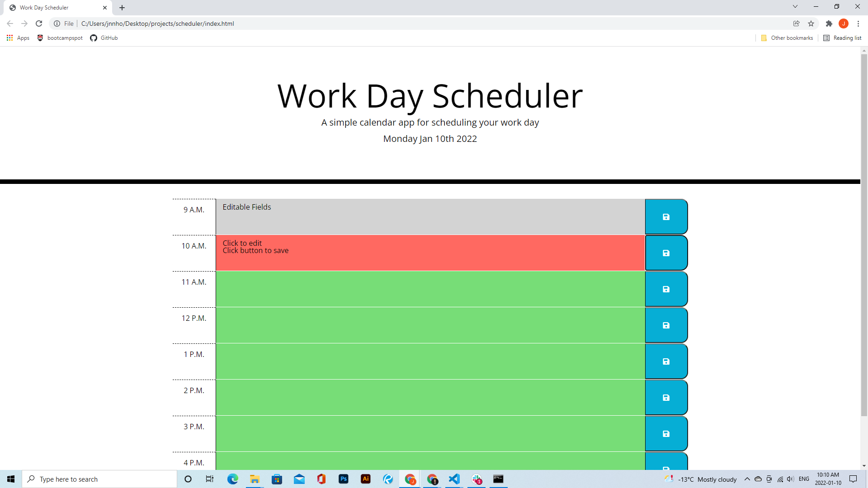
Task: Open the Reading list
Action: [x=842, y=38]
